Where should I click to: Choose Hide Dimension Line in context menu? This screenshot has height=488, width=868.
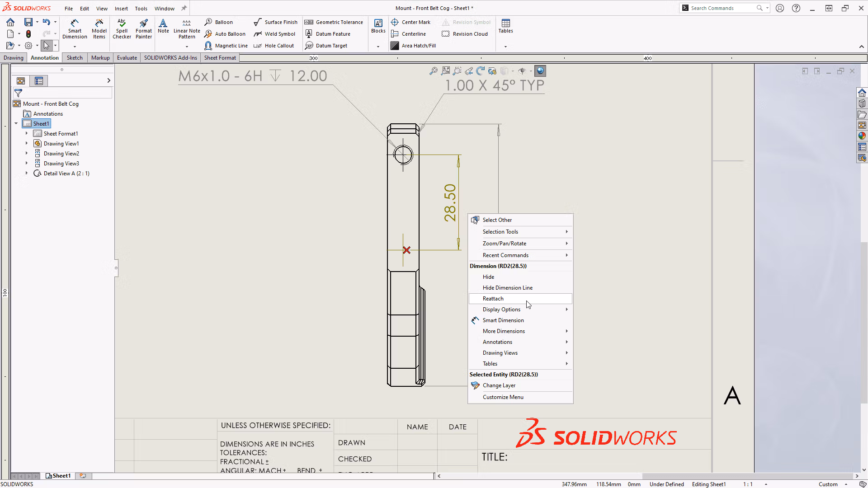click(520, 288)
